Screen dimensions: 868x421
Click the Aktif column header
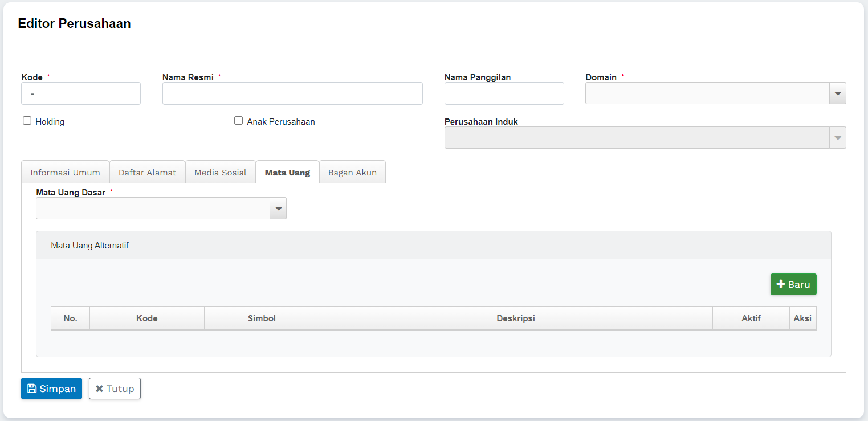(x=751, y=318)
